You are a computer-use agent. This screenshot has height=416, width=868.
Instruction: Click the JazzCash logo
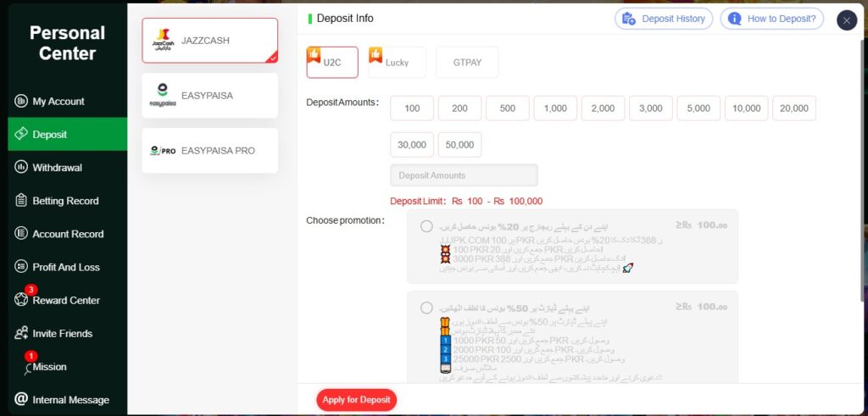[163, 41]
